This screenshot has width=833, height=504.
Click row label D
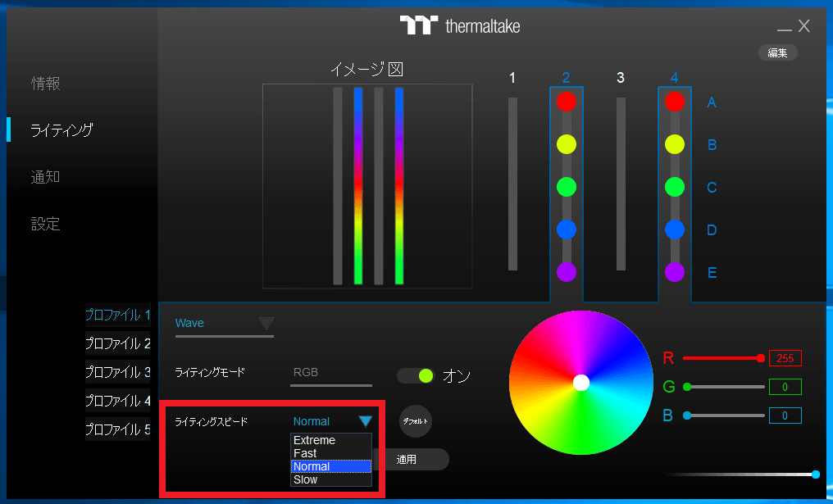pyautogui.click(x=712, y=230)
